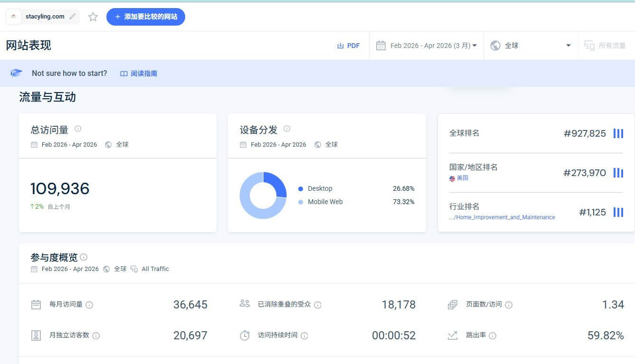Click the 73.32% Mobile Web share value
This screenshot has width=635, height=364.
[x=404, y=202]
